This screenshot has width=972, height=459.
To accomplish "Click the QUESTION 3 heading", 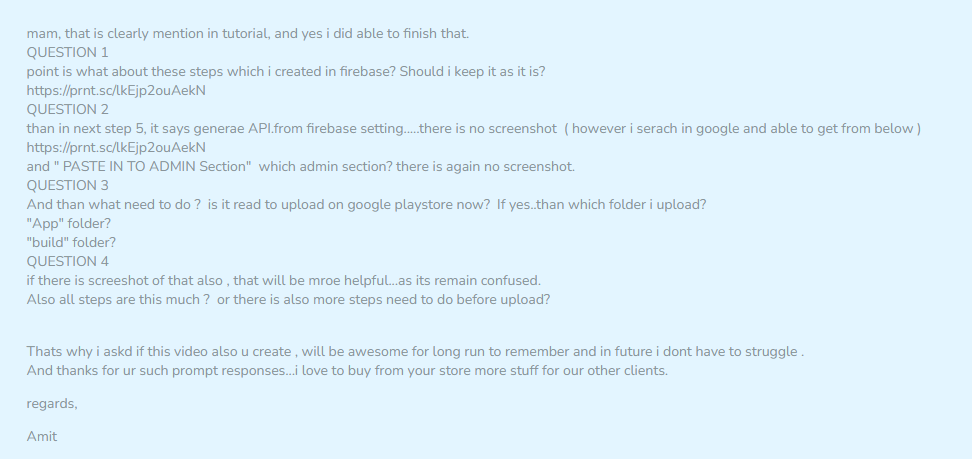I will tap(68, 185).
